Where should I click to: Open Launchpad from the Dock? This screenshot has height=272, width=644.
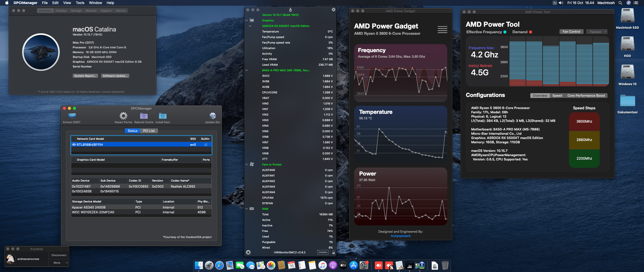point(209,265)
